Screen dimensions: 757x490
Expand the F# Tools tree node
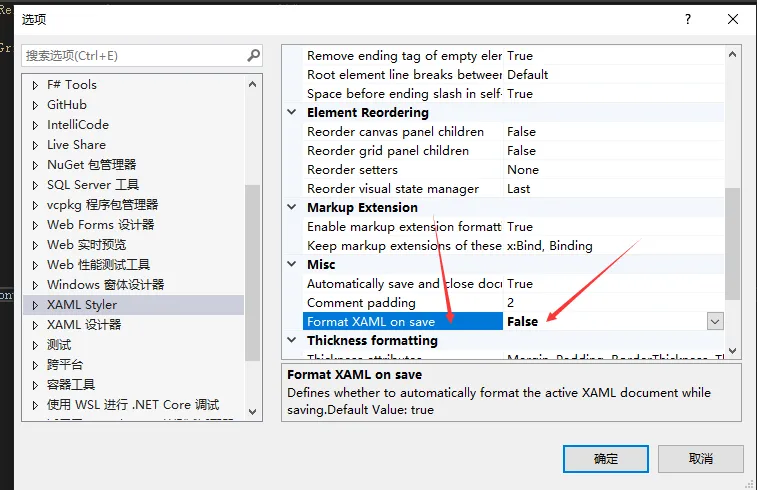[x=36, y=85]
